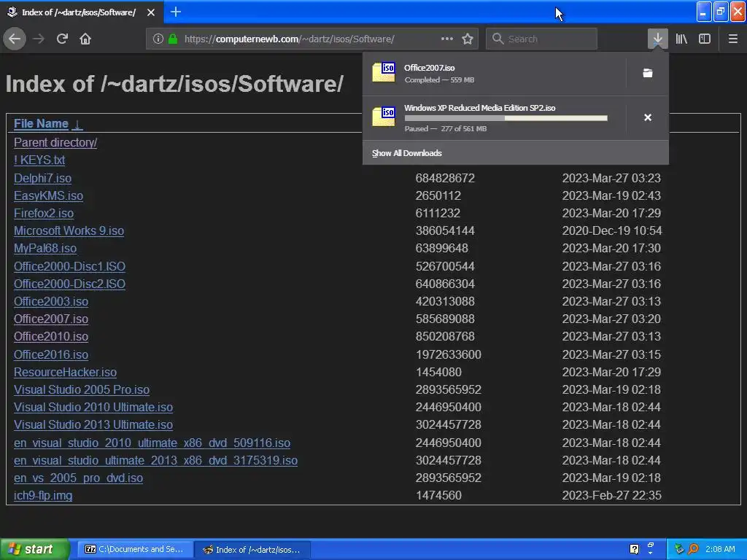Image resolution: width=747 pixels, height=560 pixels.
Task: Click the green padlock secure connection icon
Action: point(174,39)
